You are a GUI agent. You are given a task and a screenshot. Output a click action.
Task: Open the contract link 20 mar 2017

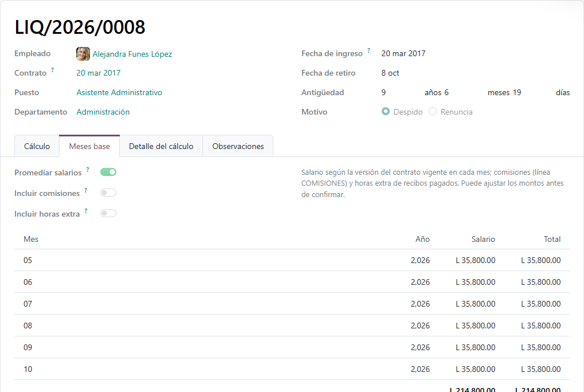pos(99,73)
